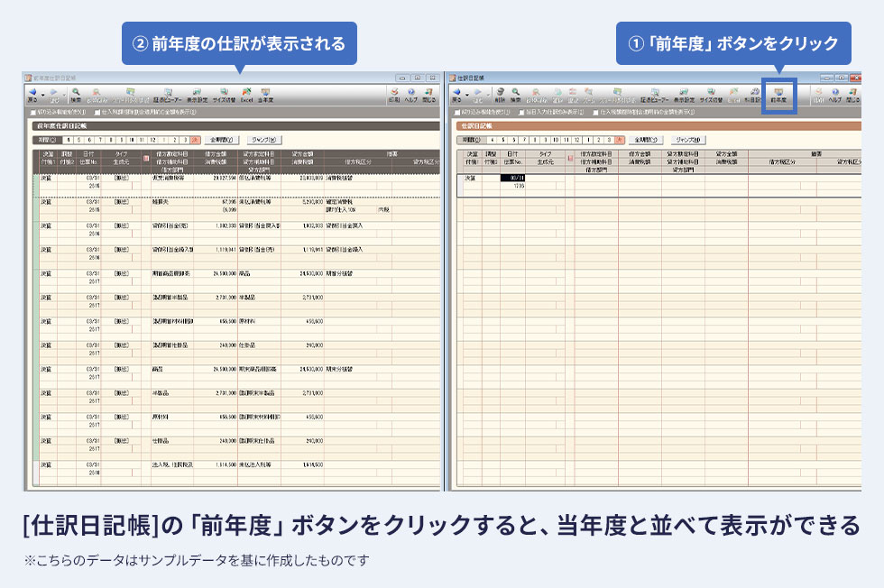
Task: Enable 絞り込み機能を使う checkbox in left window
Action: tap(33, 113)
